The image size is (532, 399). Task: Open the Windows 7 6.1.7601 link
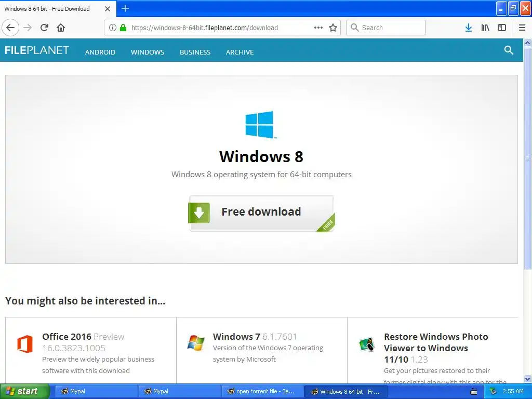(x=255, y=337)
